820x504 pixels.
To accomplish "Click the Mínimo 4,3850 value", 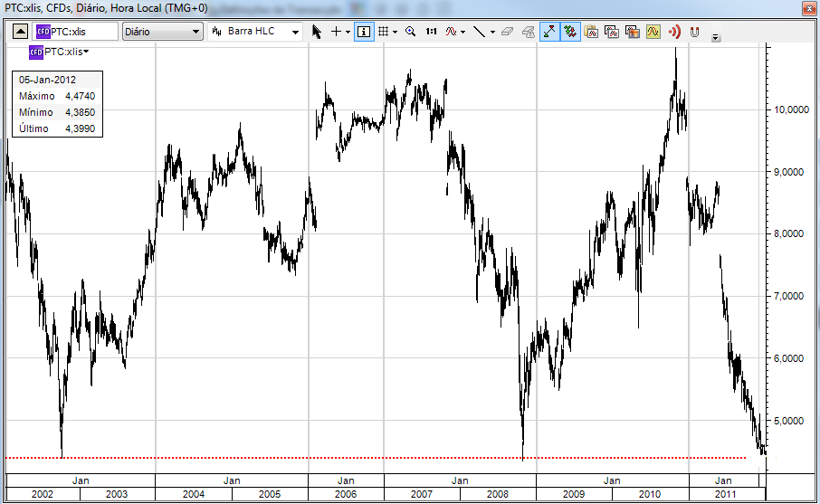I will [80, 112].
